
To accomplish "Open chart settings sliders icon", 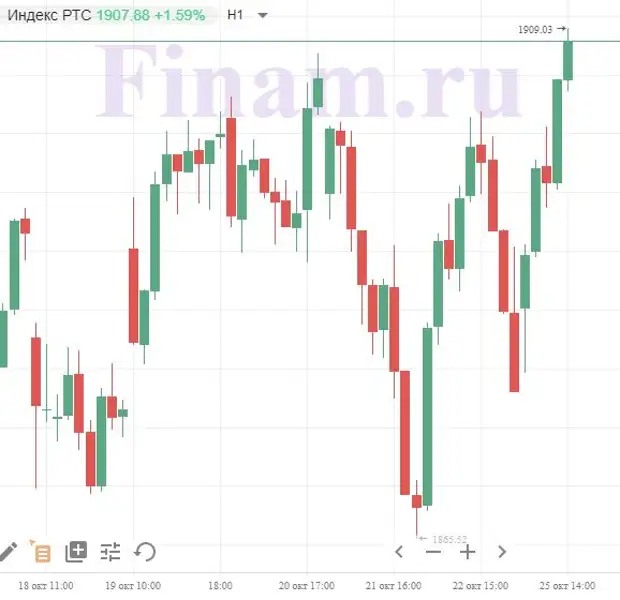I will pos(110,550).
